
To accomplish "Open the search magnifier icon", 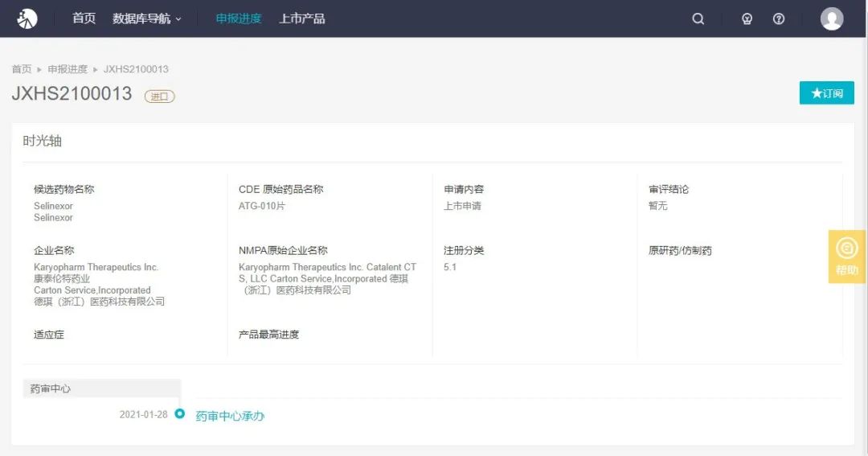I will coord(698,19).
